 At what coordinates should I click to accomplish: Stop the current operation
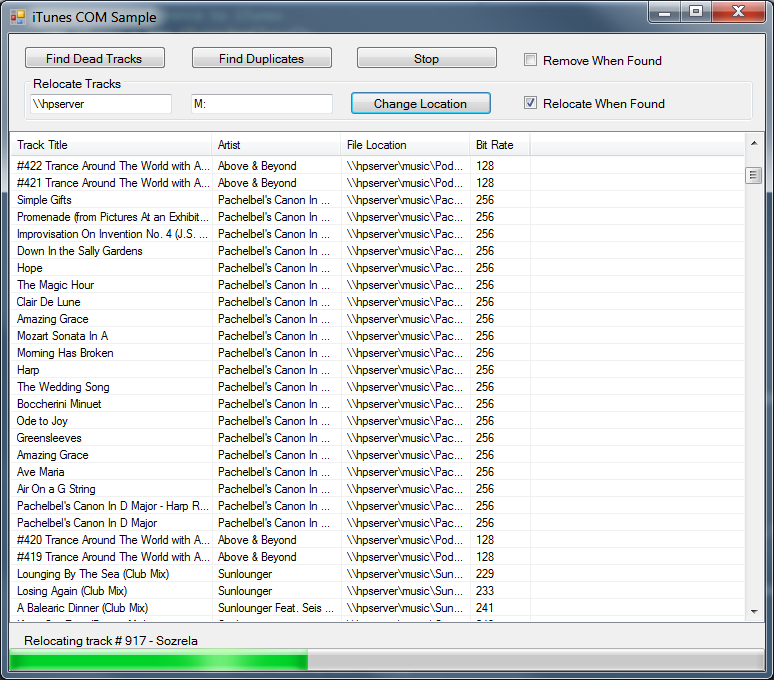pyautogui.click(x=426, y=58)
